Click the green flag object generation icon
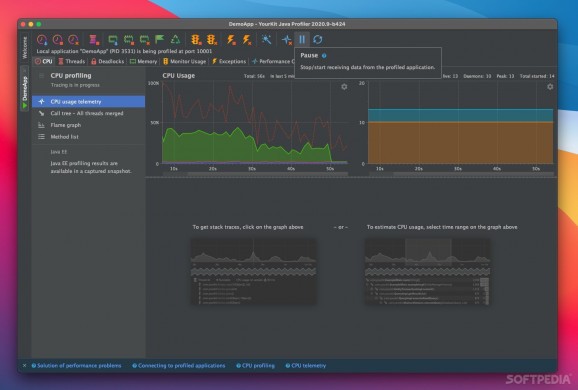The width and height of the screenshot is (578, 390). pos(160,39)
